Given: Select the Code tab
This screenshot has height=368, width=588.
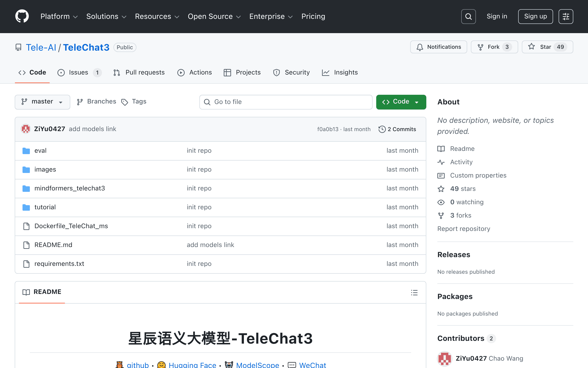Looking at the screenshot, I should (x=32, y=72).
